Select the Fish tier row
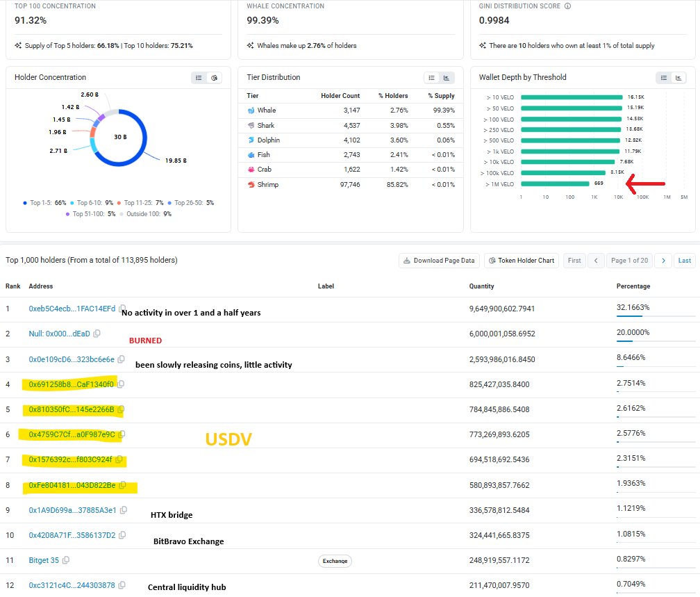This screenshot has width=700, height=597. pyautogui.click(x=351, y=154)
